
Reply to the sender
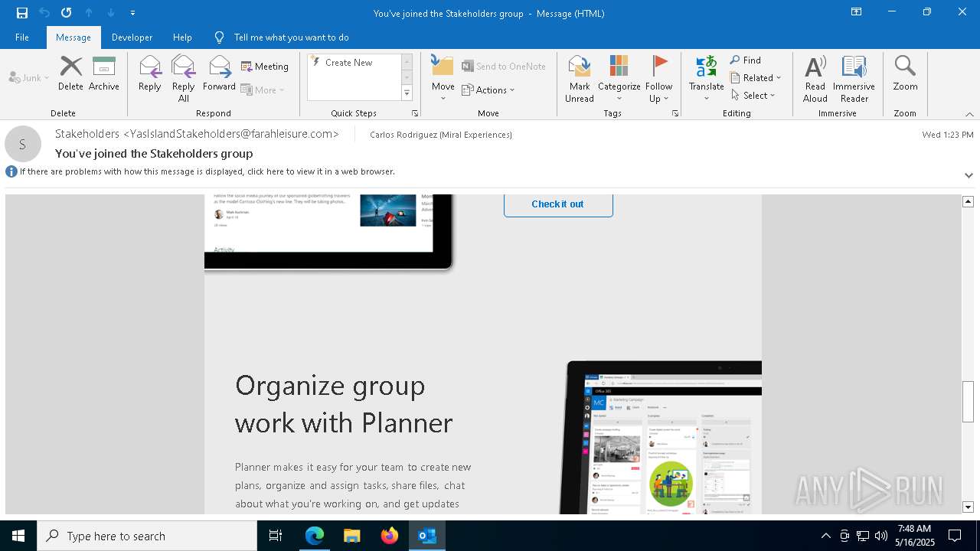point(150,73)
